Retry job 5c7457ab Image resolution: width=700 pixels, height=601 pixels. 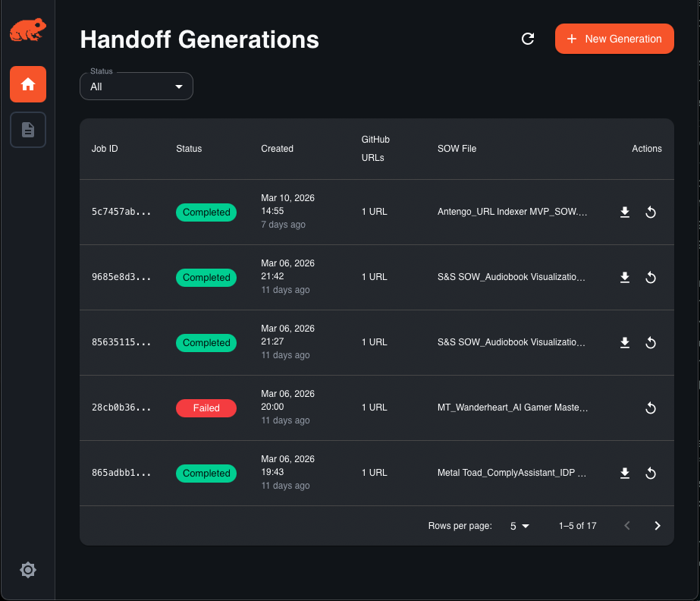(x=651, y=212)
